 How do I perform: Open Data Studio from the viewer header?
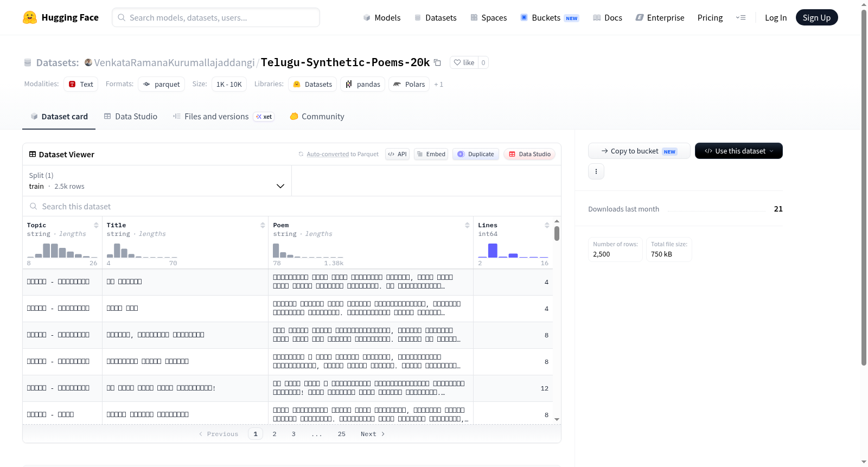[x=529, y=154]
